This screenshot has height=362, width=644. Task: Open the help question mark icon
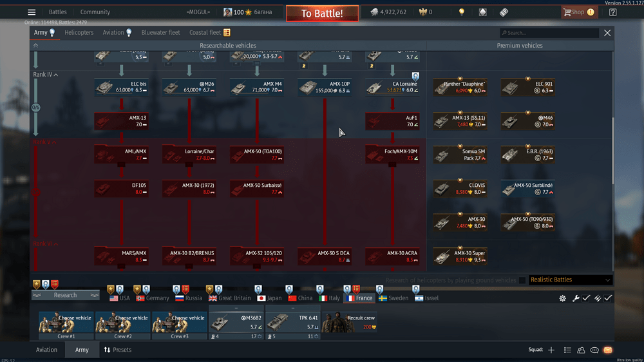(613, 12)
